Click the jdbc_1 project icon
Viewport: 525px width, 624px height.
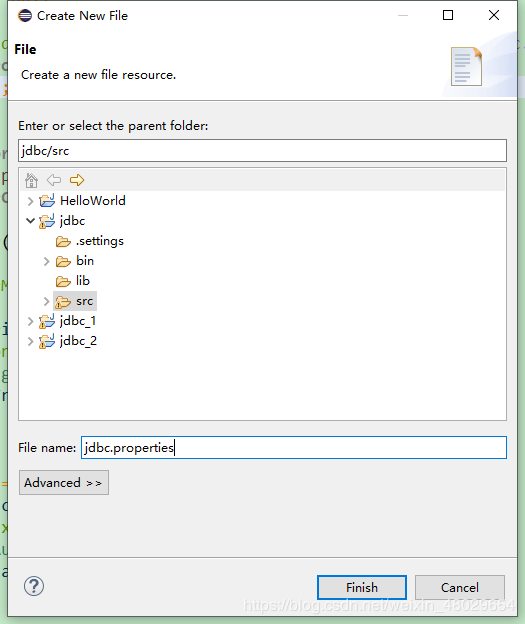[47, 321]
